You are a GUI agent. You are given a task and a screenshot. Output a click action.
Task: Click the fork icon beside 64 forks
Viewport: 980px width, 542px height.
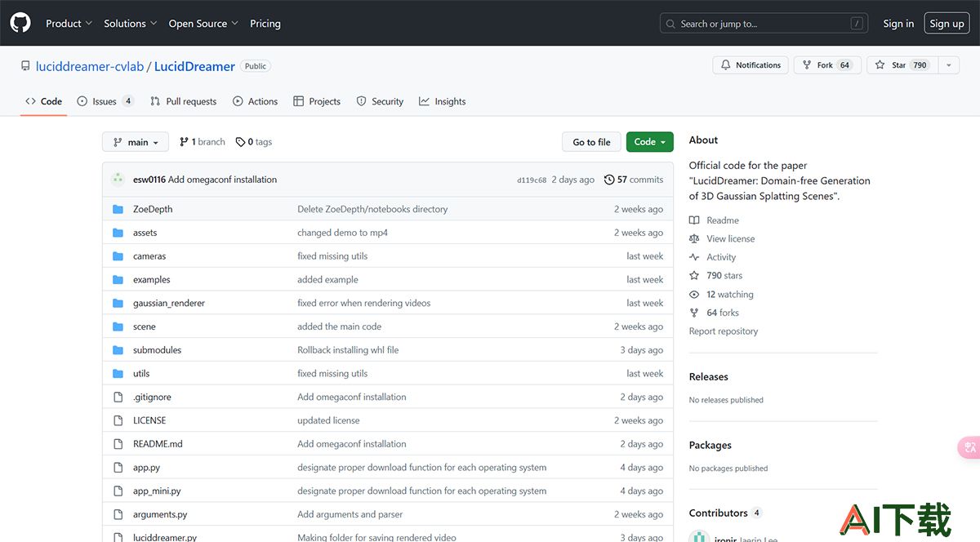[x=694, y=313]
